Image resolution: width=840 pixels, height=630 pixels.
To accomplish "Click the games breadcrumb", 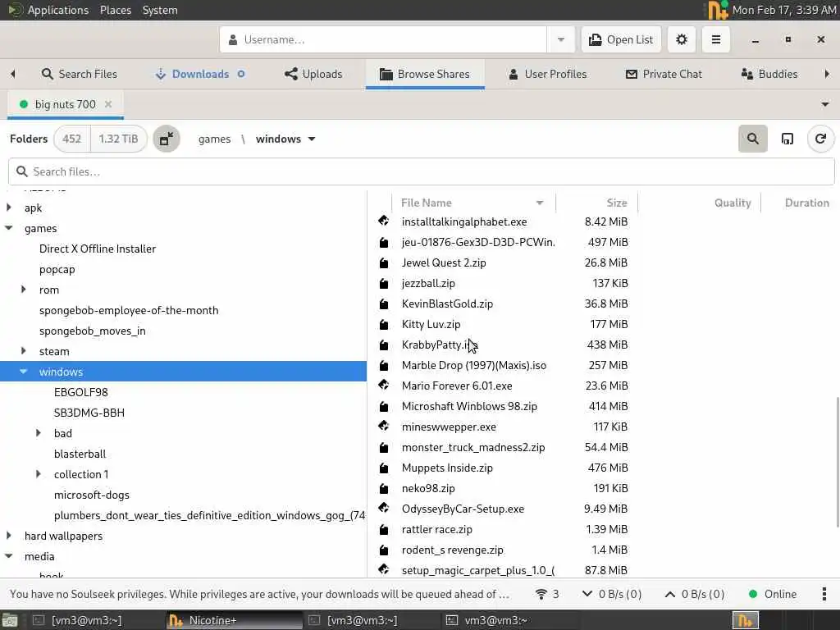I will pyautogui.click(x=214, y=139).
